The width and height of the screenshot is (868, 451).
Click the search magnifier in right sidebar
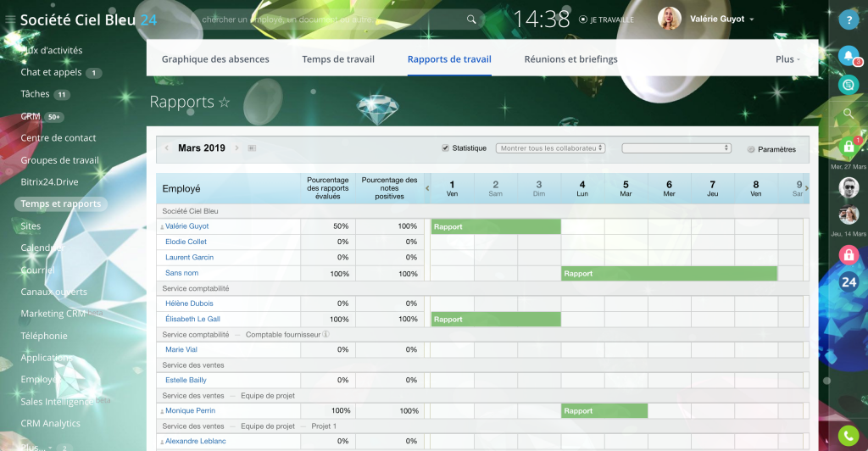pyautogui.click(x=849, y=114)
